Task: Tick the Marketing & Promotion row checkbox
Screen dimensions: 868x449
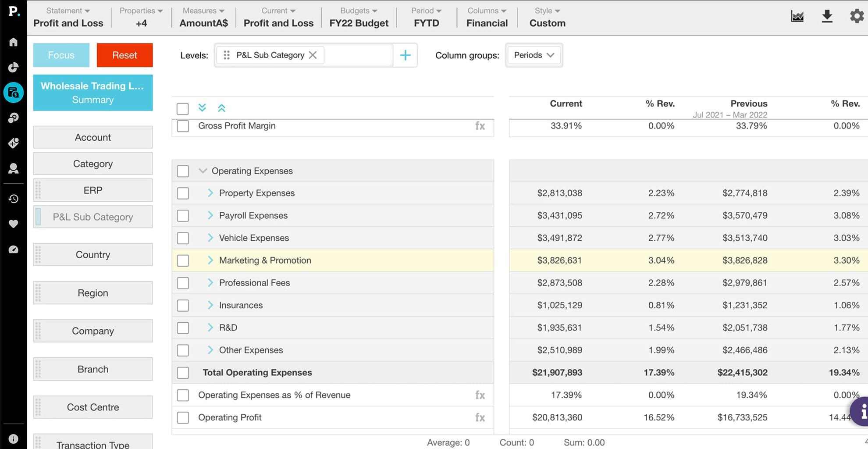Action: (183, 260)
